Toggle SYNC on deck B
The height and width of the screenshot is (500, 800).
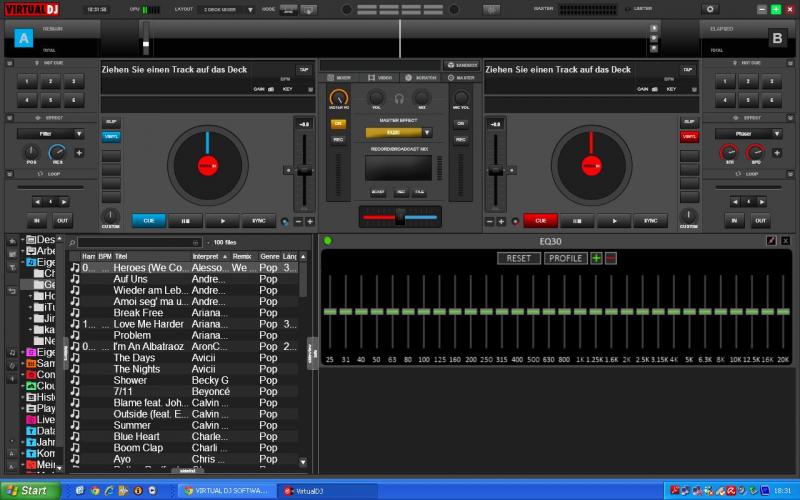pos(650,220)
